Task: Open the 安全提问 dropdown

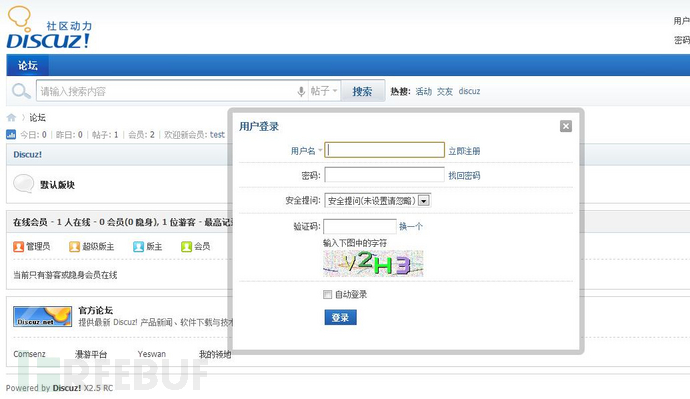Action: click(x=378, y=201)
